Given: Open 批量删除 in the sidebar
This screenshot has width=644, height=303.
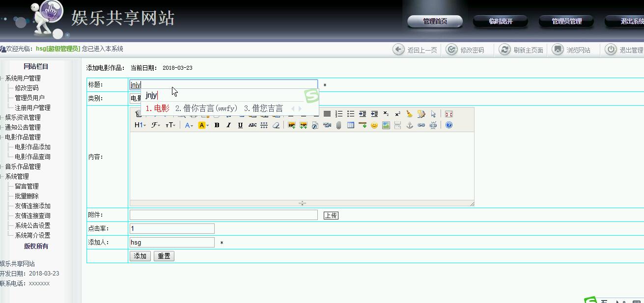Looking at the screenshot, I should 27,196.
